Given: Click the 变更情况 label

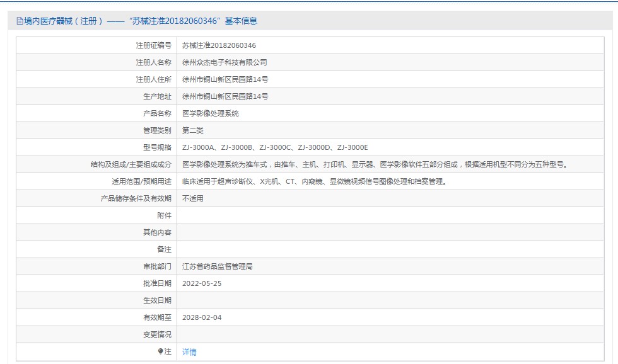Looking at the screenshot, I should pyautogui.click(x=157, y=334).
